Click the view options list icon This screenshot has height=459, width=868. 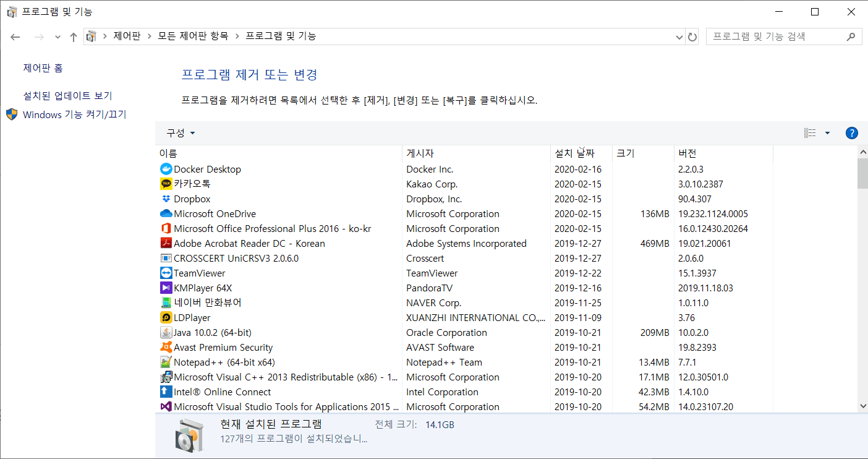coord(810,133)
